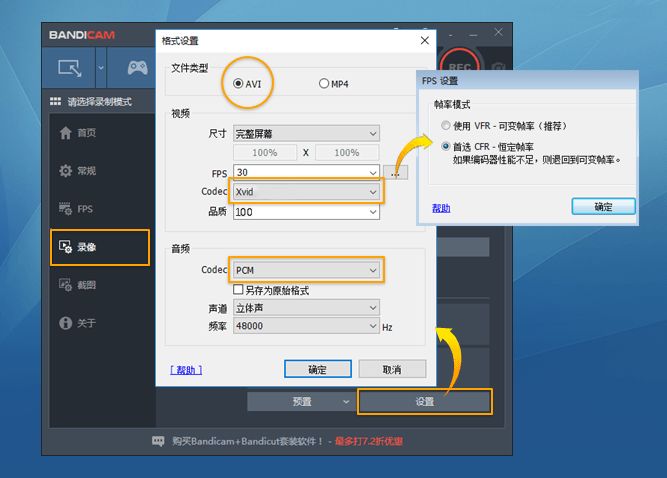Expand the 品质 quality dropdown showing 100
This screenshot has width=667, height=478.
click(306, 212)
